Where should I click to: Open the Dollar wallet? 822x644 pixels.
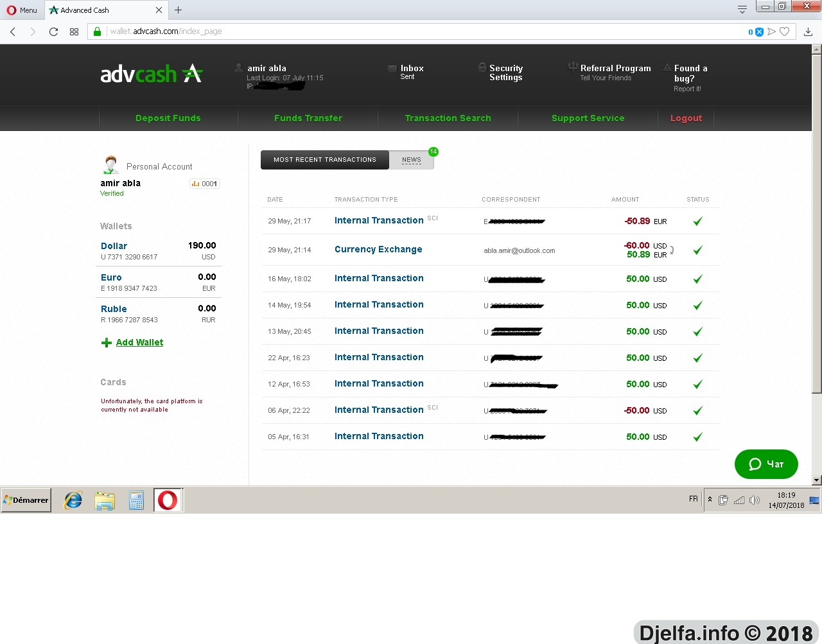pos(114,246)
